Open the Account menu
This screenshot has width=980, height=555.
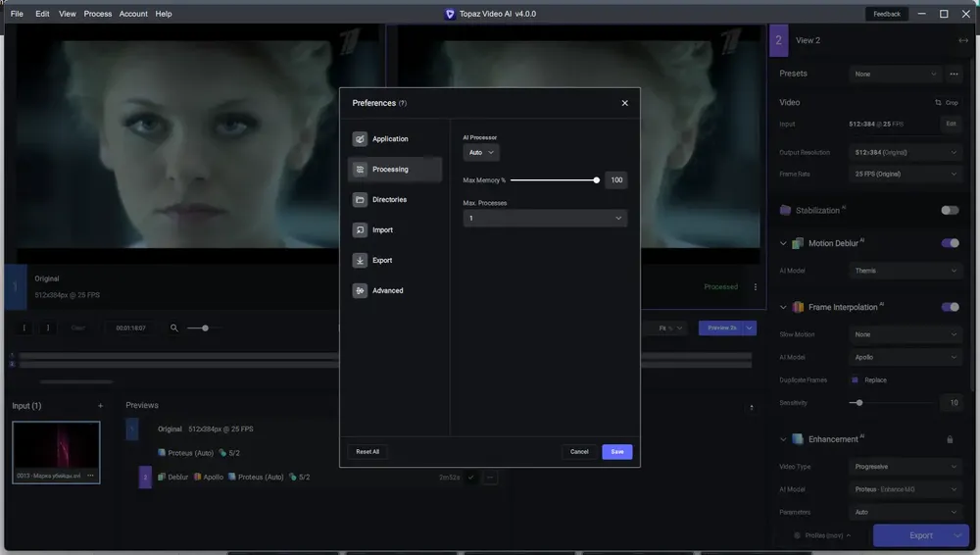point(133,14)
